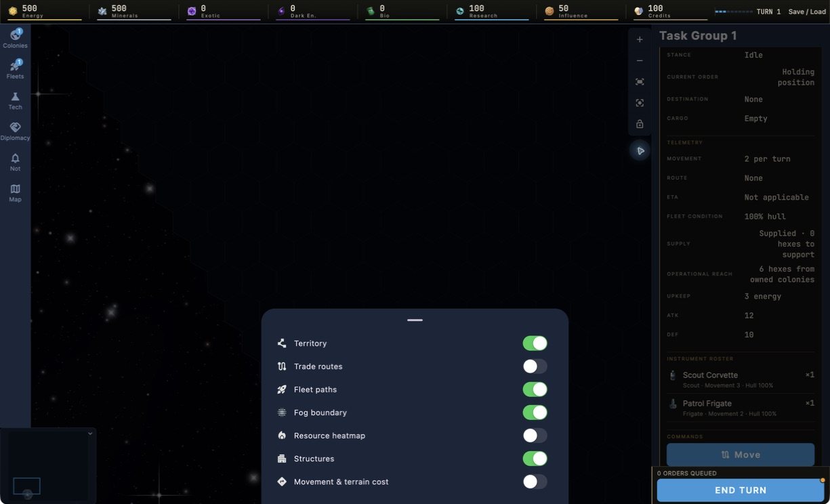This screenshot has height=504, width=830.
Task: Open the Diplomacy panel
Action: point(15,131)
